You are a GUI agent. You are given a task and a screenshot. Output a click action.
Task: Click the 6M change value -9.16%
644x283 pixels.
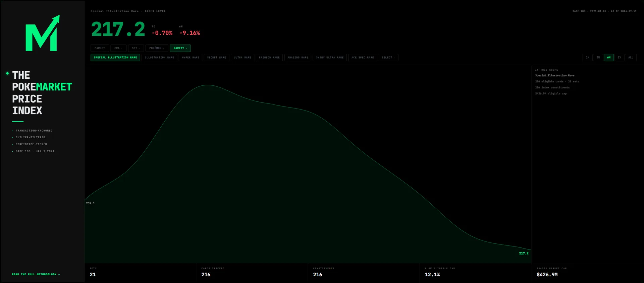(x=190, y=33)
